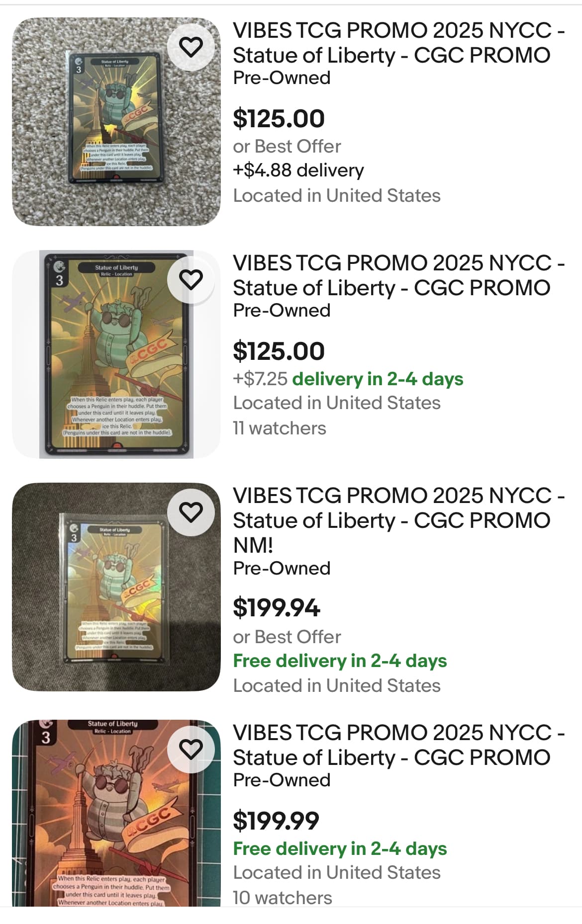Add the $199.99 listing to watchlist via heart
582x924 pixels.
(x=191, y=750)
